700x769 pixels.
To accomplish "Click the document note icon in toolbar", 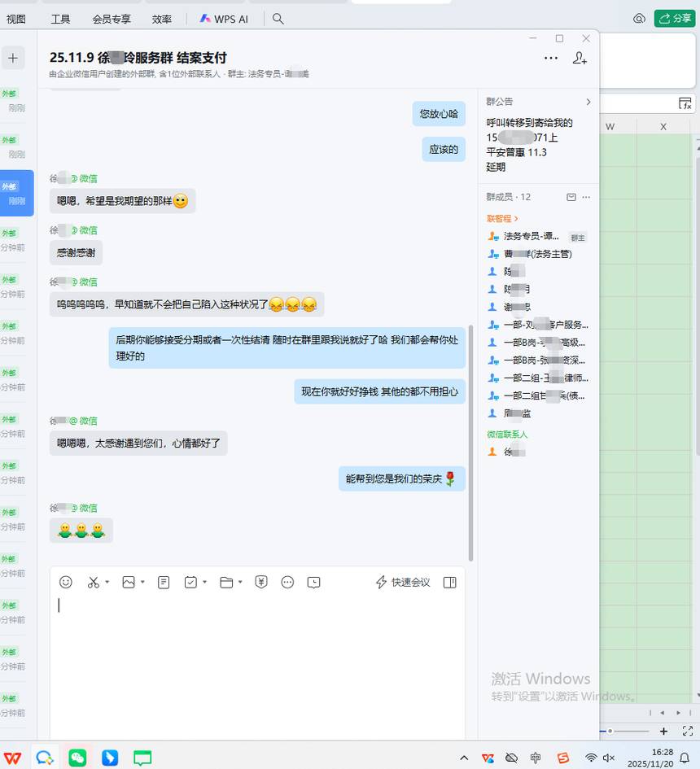I will 164,582.
